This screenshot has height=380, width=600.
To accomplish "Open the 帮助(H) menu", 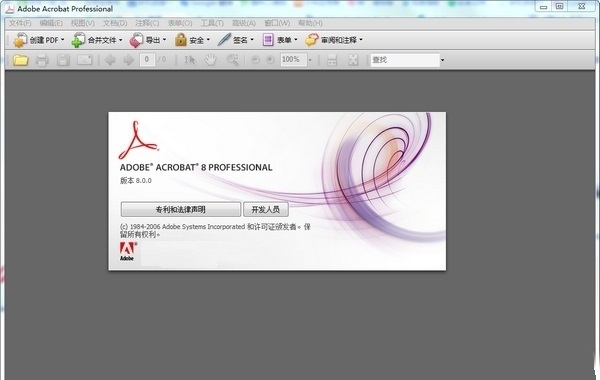I will pyautogui.click(x=310, y=23).
